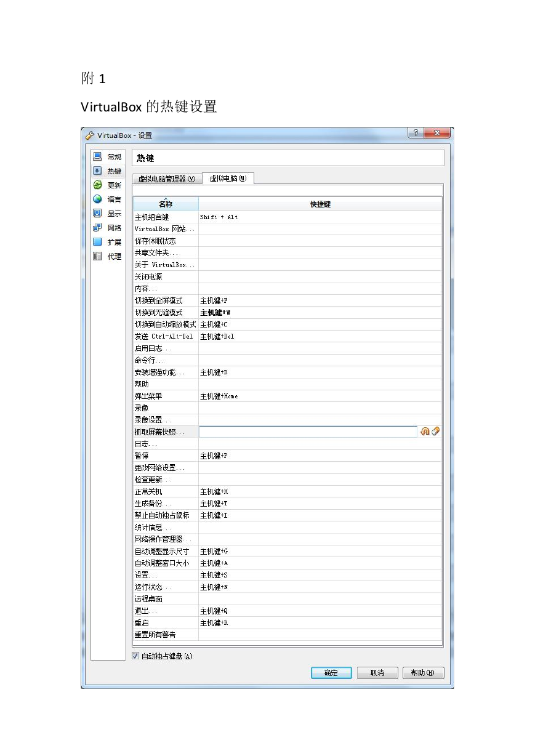This screenshot has width=535, height=756.
Task: Click the 运行状态... row name
Action: [153, 587]
